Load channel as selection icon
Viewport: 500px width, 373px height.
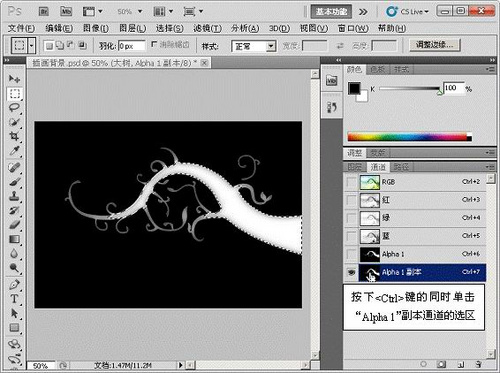pos(423,364)
